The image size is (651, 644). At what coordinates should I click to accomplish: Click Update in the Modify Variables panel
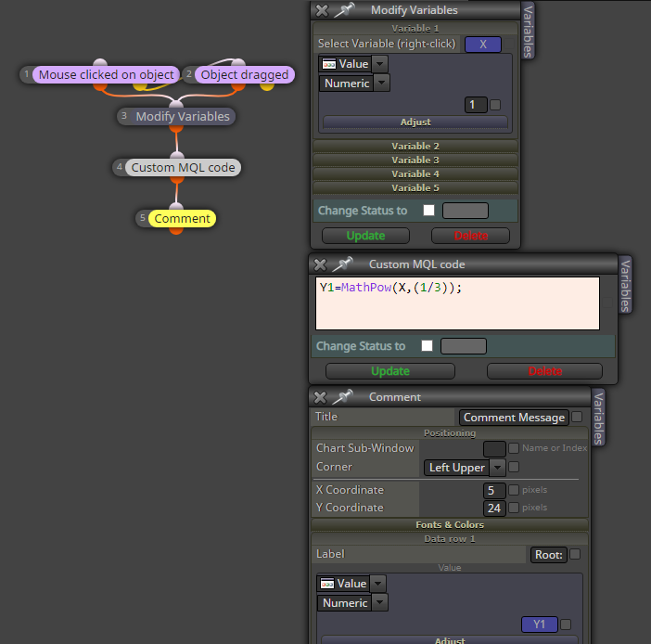point(365,236)
